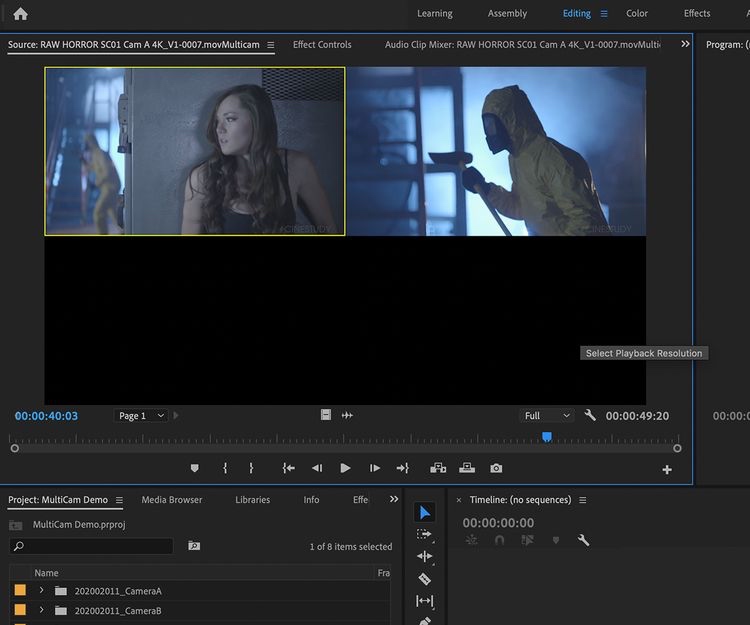This screenshot has width=750, height=625.
Task: Open the Effect Controls tab
Action: [322, 44]
